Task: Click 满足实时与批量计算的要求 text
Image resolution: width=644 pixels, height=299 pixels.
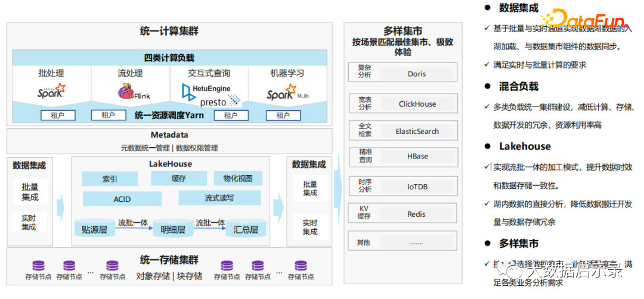Action: [x=539, y=65]
